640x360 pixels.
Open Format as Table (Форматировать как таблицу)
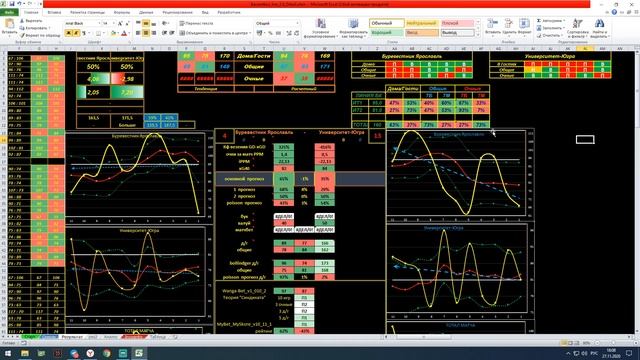[x=353, y=28]
